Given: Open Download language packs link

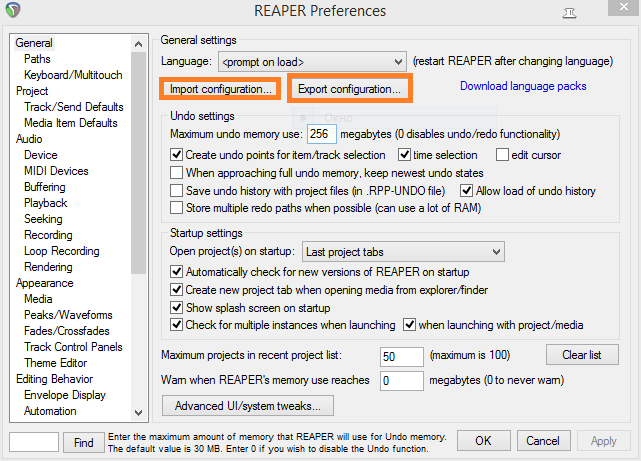Looking at the screenshot, I should (523, 86).
